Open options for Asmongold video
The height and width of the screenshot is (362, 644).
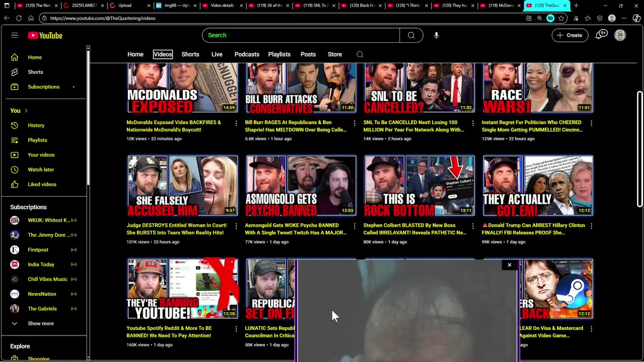pos(354,226)
